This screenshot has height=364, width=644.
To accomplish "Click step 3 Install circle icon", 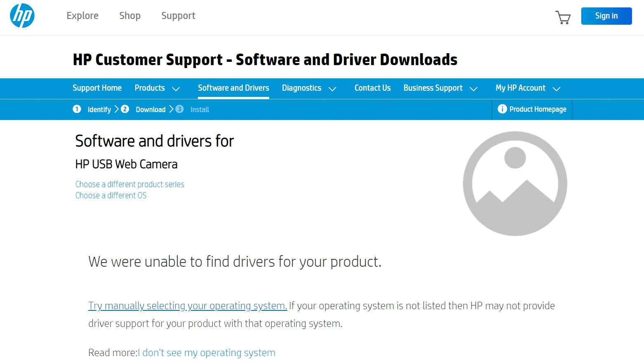I will 179,109.
